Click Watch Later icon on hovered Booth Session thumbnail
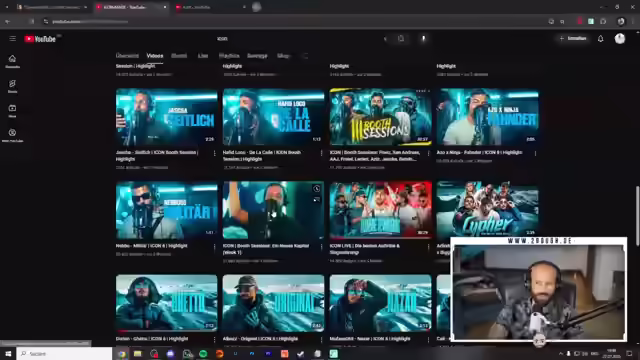 click(317, 189)
